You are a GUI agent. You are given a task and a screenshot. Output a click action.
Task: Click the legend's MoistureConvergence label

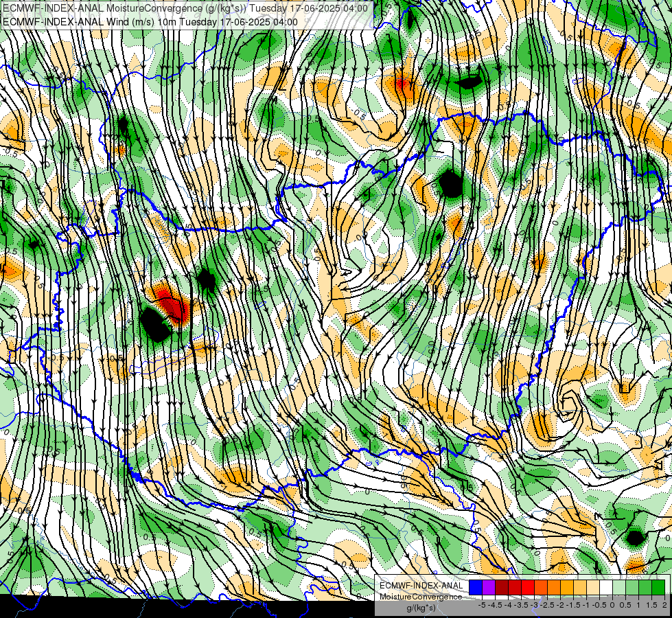421,597
